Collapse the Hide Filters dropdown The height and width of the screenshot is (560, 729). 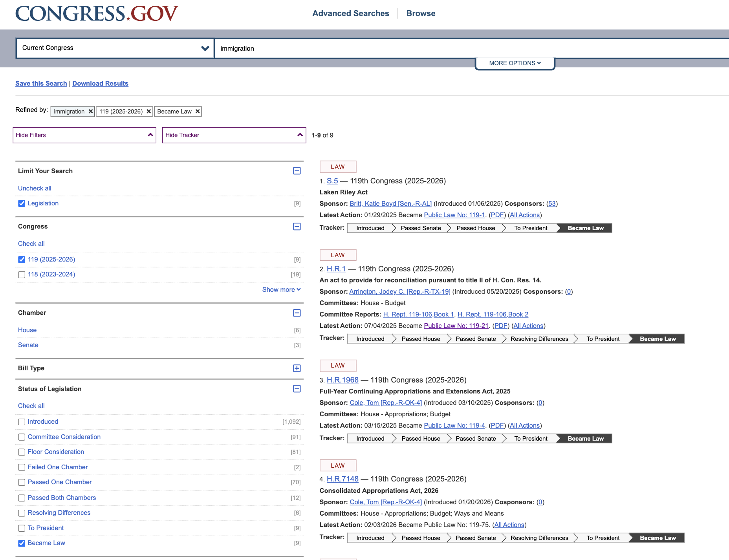(x=84, y=135)
